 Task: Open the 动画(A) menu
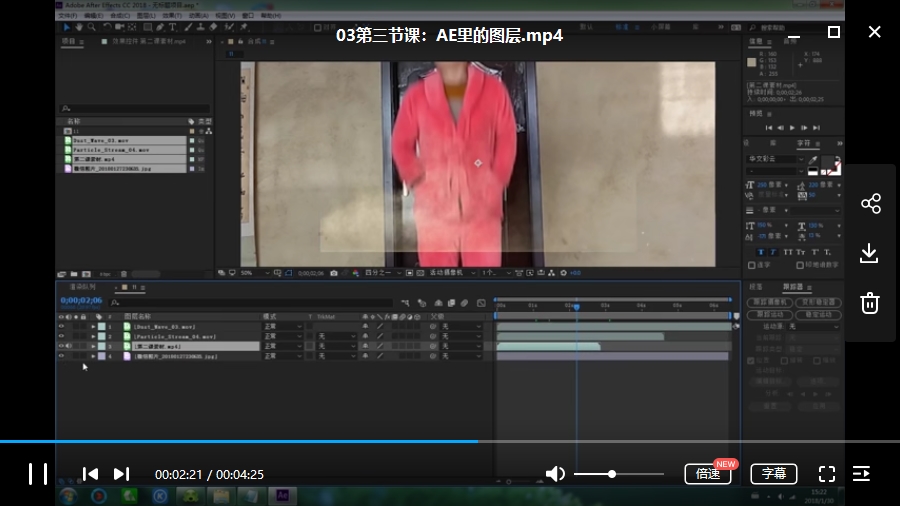(x=199, y=15)
